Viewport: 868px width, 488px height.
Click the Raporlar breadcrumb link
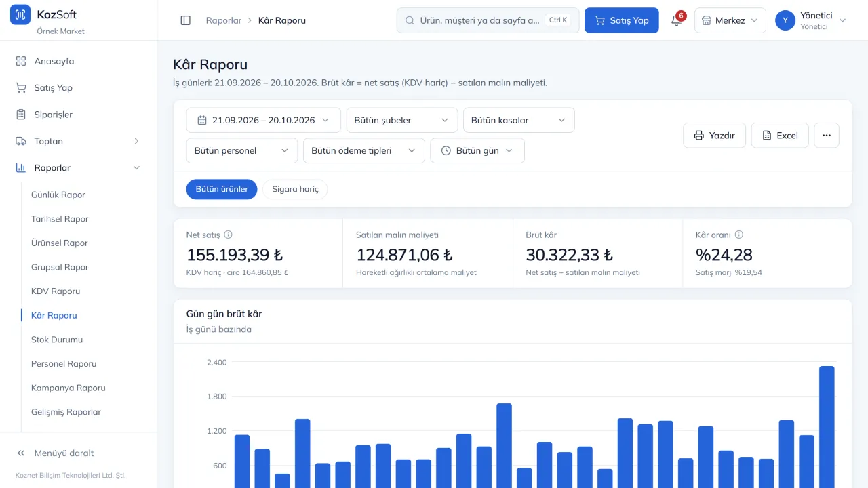(x=224, y=20)
